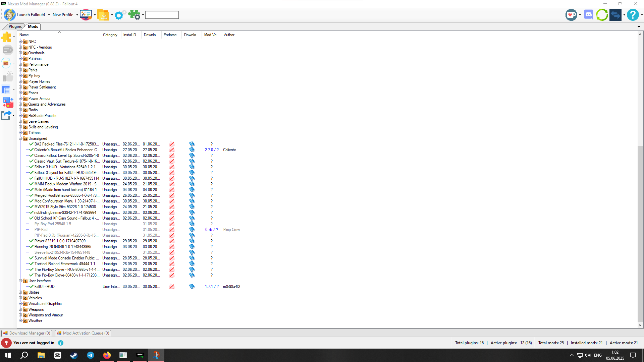
Task: Open the Discord icon in toolbar
Action: (588, 15)
